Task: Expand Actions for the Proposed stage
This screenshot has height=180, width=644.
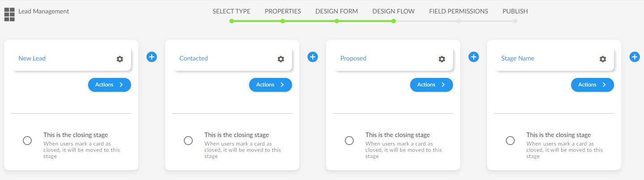Action: click(x=432, y=85)
